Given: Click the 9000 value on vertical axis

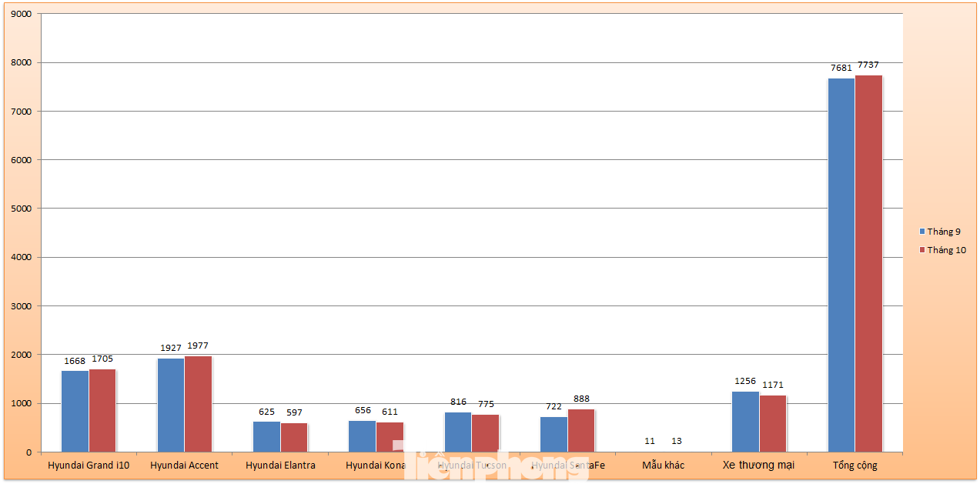Looking at the screenshot, I should tap(21, 14).
